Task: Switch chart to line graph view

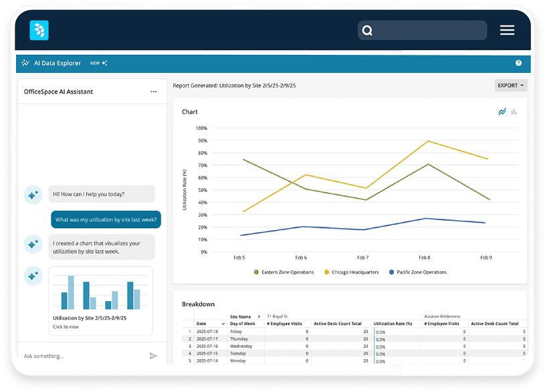Action: tap(502, 112)
